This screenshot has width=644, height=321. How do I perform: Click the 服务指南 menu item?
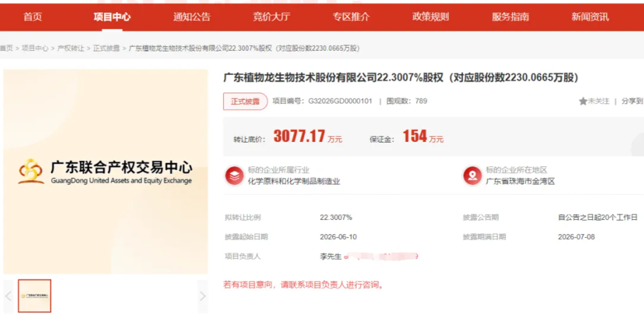pos(510,17)
